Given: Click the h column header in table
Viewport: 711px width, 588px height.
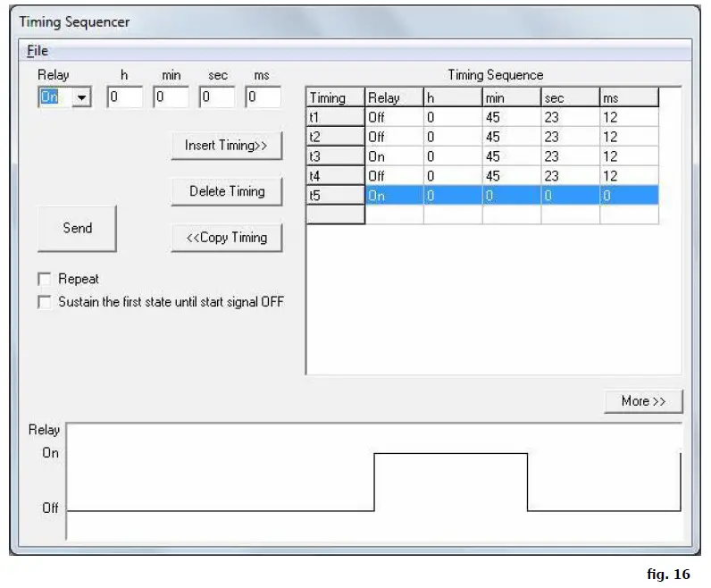Looking at the screenshot, I should [x=453, y=98].
